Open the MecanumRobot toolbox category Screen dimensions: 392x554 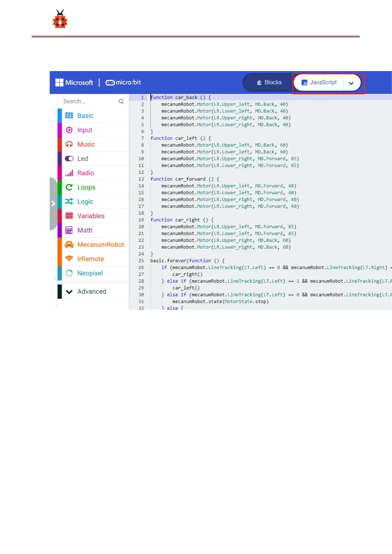click(x=93, y=244)
